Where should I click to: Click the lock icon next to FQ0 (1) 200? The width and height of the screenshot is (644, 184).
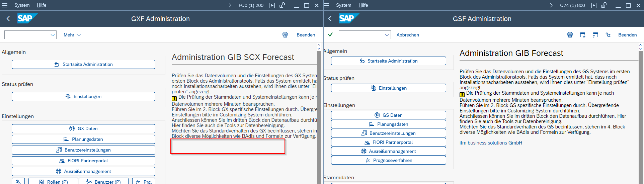click(x=282, y=5)
